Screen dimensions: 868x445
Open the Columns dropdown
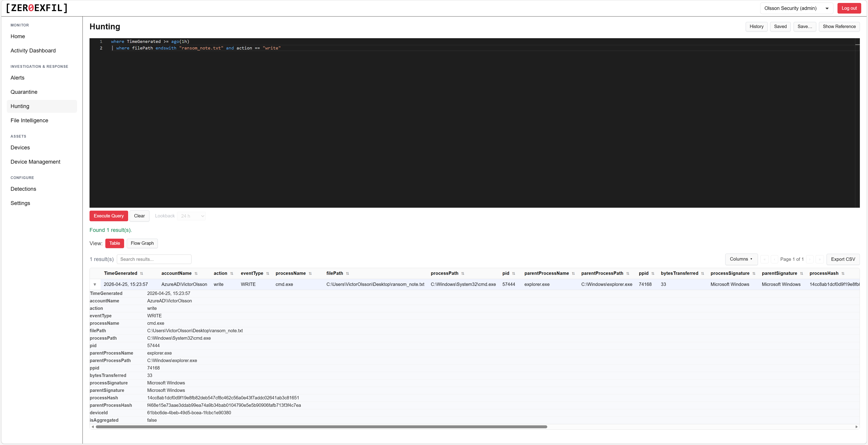pyautogui.click(x=741, y=259)
